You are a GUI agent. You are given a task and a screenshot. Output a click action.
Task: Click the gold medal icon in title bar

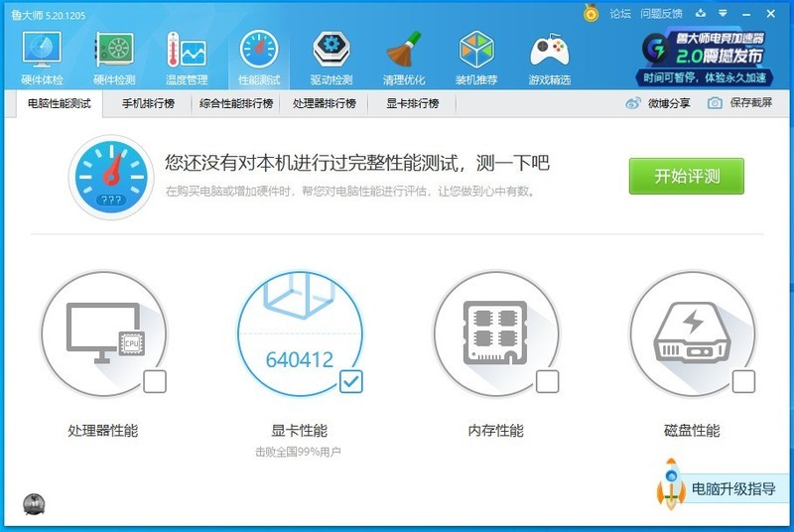tap(591, 13)
